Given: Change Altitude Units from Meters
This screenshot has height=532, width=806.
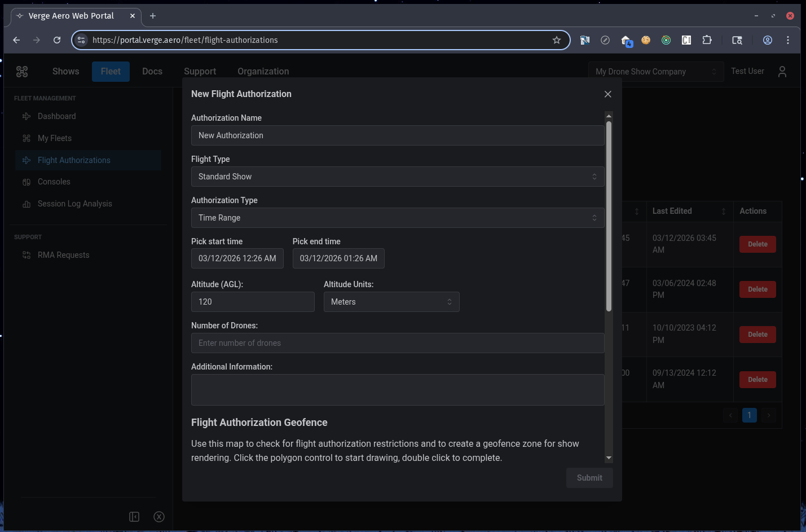Looking at the screenshot, I should click(x=391, y=302).
